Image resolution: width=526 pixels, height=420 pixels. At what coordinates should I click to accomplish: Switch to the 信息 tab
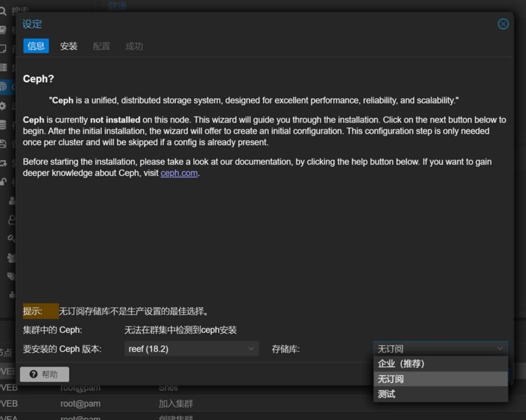coord(36,46)
